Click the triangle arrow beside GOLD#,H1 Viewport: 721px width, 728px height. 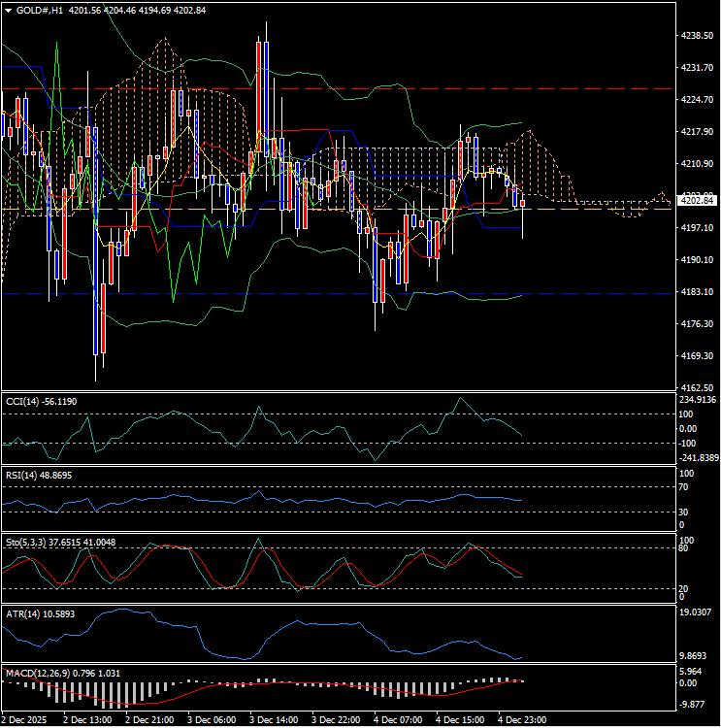click(8, 10)
